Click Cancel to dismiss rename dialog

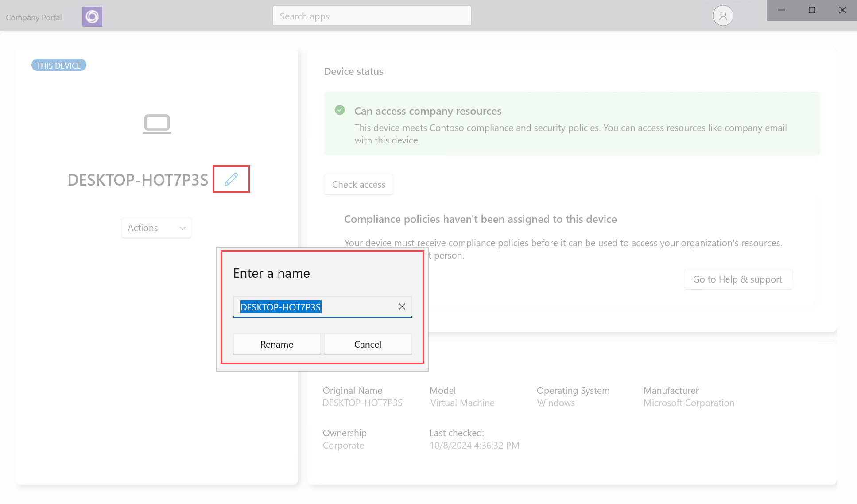click(x=368, y=344)
